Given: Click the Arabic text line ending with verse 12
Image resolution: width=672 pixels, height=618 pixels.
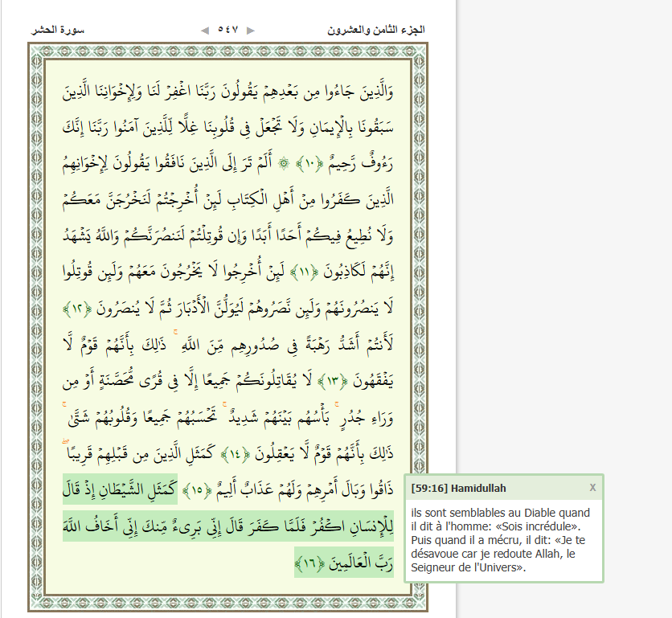Looking at the screenshot, I should (241, 309).
